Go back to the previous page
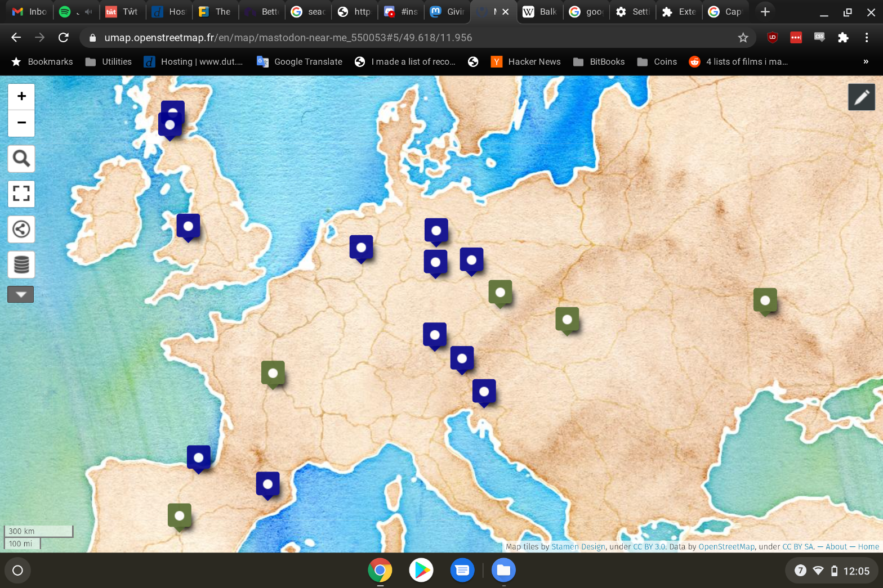The image size is (883, 588). [x=16, y=37]
